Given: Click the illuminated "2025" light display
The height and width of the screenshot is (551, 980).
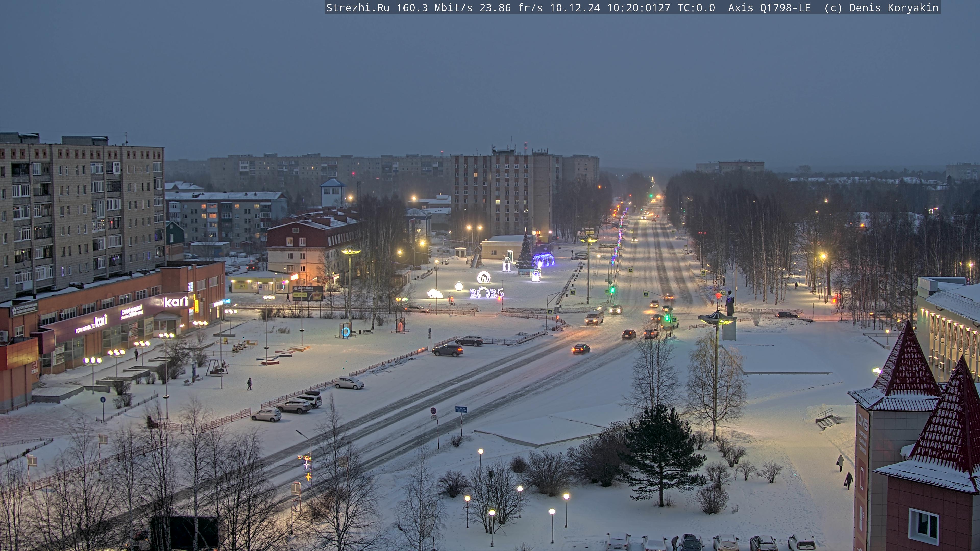Looking at the screenshot, I should [x=487, y=293].
